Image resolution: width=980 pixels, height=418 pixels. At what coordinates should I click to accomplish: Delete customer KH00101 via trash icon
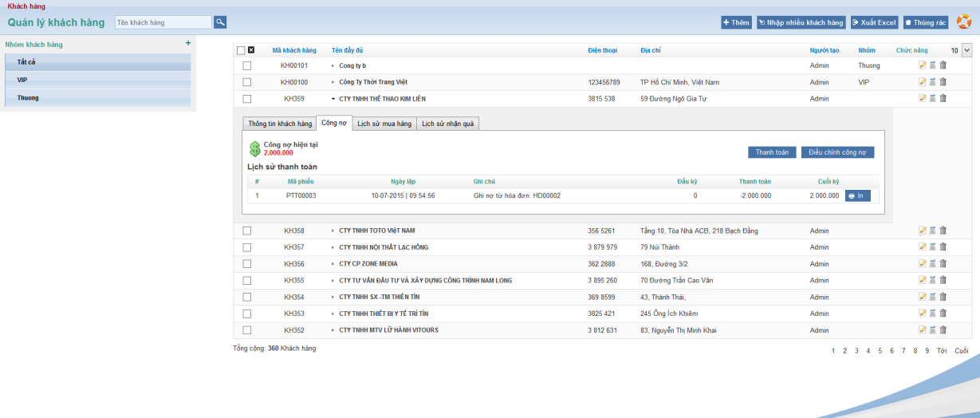(943, 65)
